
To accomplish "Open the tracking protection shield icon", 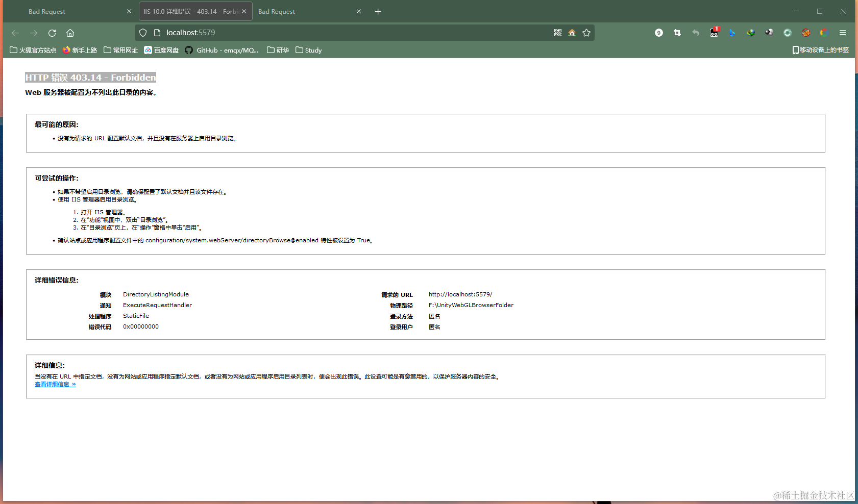I will click(143, 33).
